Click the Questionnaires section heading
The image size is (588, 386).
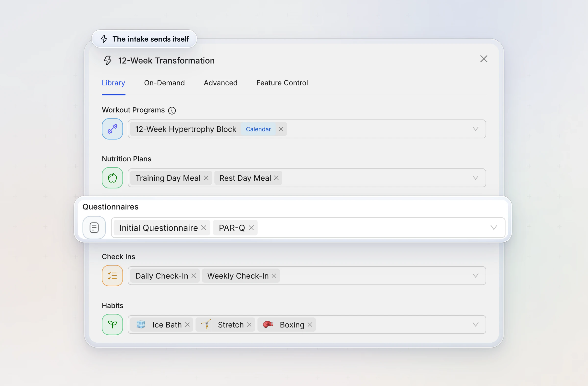[x=110, y=207]
